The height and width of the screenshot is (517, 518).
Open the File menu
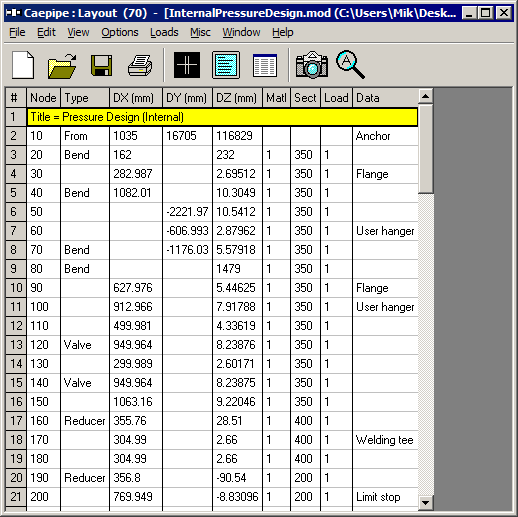pyautogui.click(x=17, y=32)
